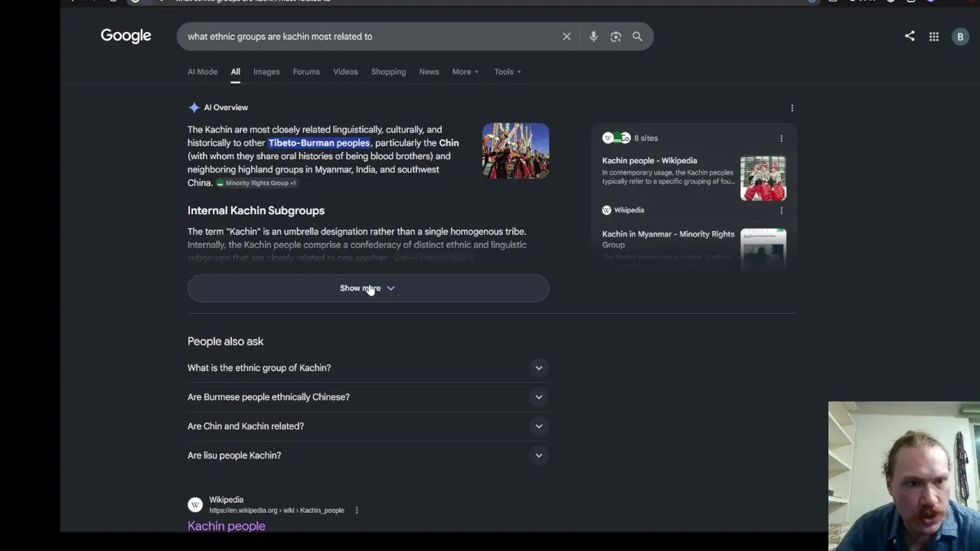Screen dimensions: 980x551
Task: Switch to the AI Mode tab
Action: [202, 72]
